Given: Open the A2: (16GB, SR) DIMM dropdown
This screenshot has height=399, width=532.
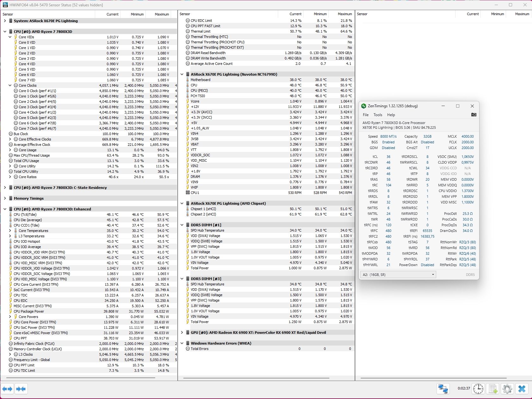Looking at the screenshot, I should coord(398,275).
